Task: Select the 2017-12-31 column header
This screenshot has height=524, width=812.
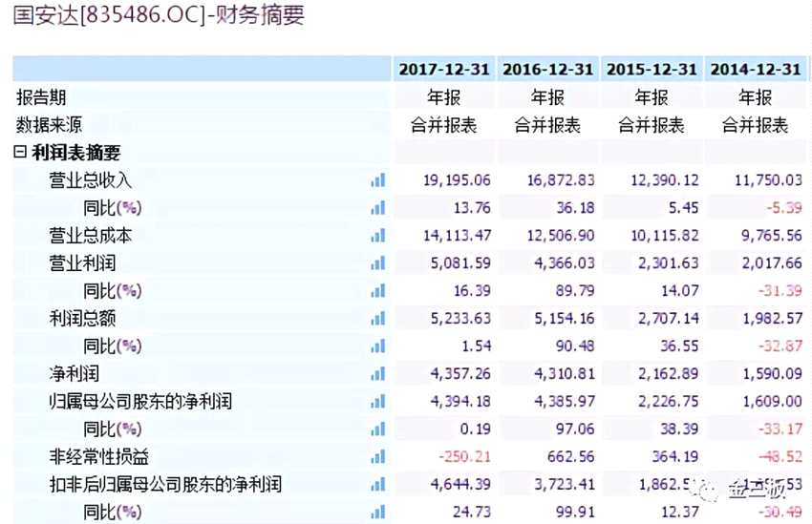Action: 444,70
